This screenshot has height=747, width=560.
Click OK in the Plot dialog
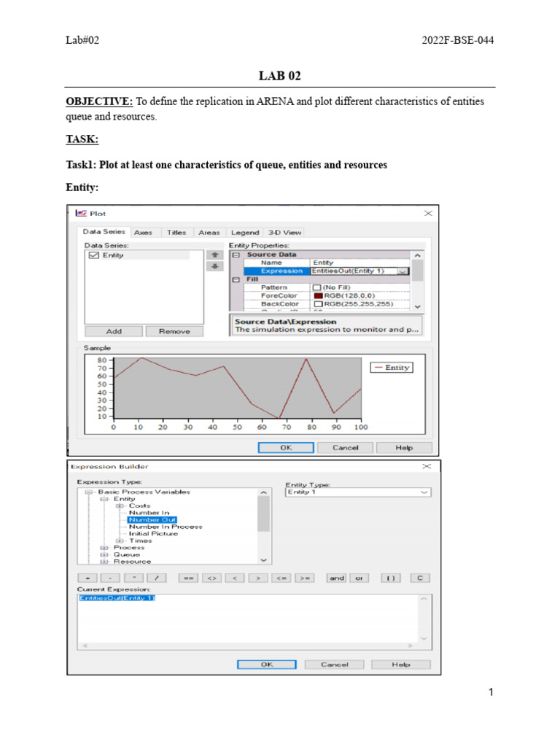pos(286,448)
